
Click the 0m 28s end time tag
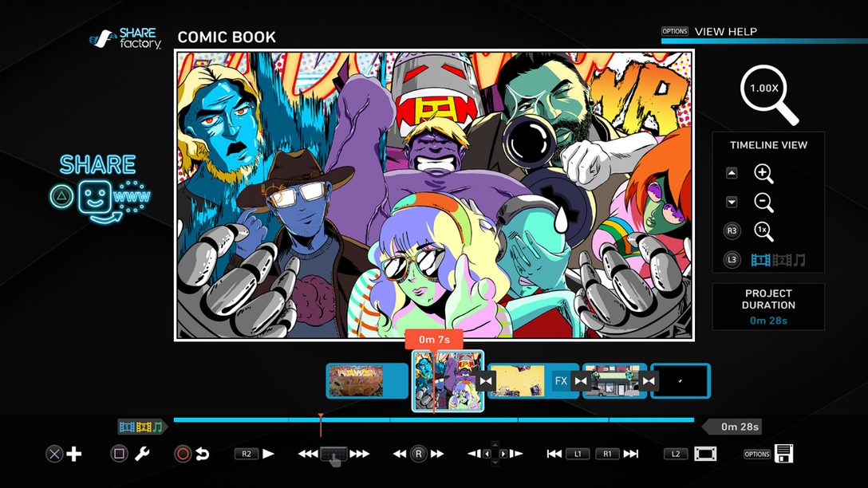(732, 427)
